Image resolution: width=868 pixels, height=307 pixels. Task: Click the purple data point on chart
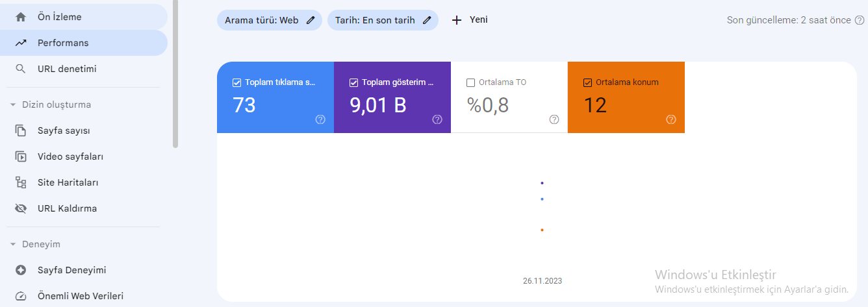(542, 183)
